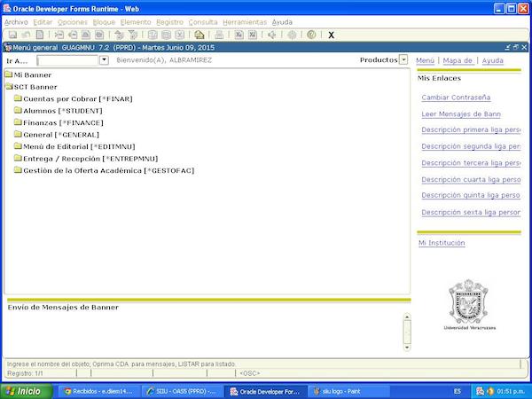Open the Ir A... dropdown arrow
The height and width of the screenshot is (399, 532).
(x=104, y=60)
